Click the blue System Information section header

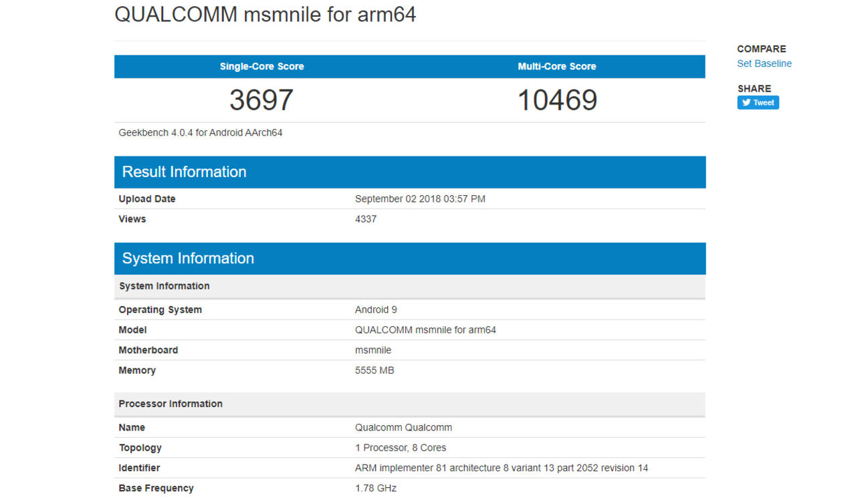pyautogui.click(x=410, y=259)
